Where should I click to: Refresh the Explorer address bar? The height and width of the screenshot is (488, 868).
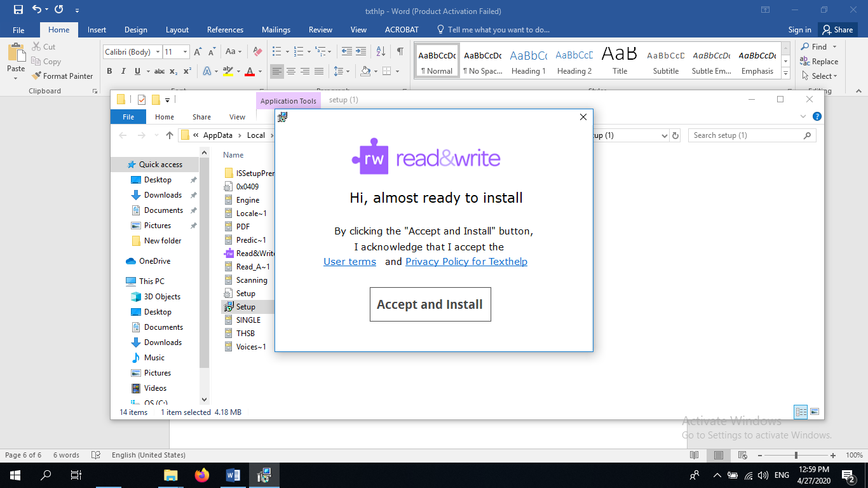pyautogui.click(x=675, y=135)
